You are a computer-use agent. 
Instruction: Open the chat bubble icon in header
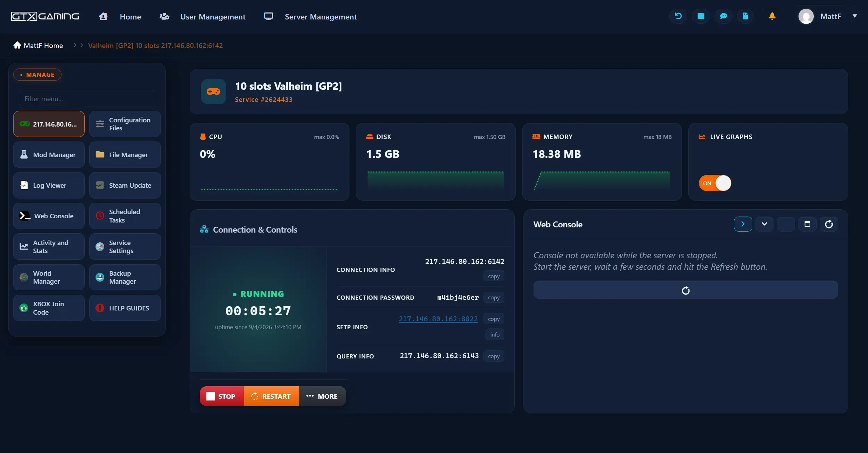click(724, 16)
